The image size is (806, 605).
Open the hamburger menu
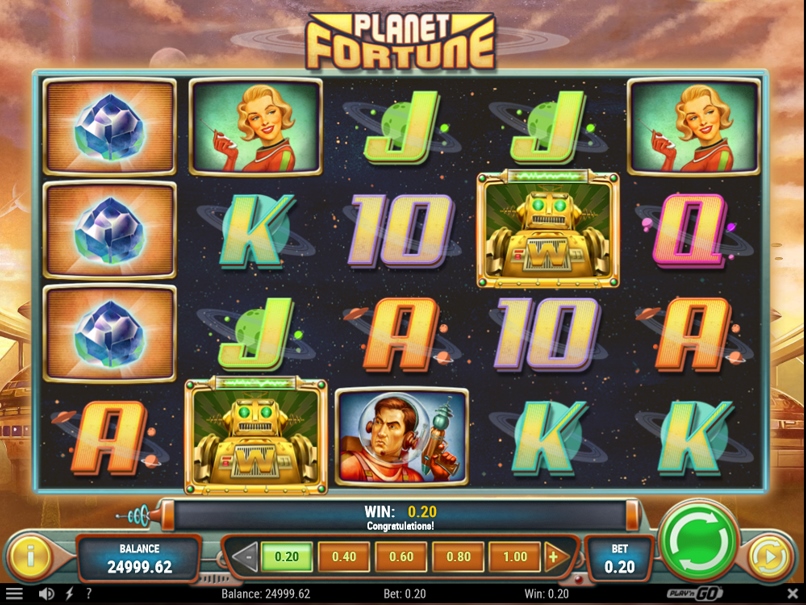click(14, 594)
